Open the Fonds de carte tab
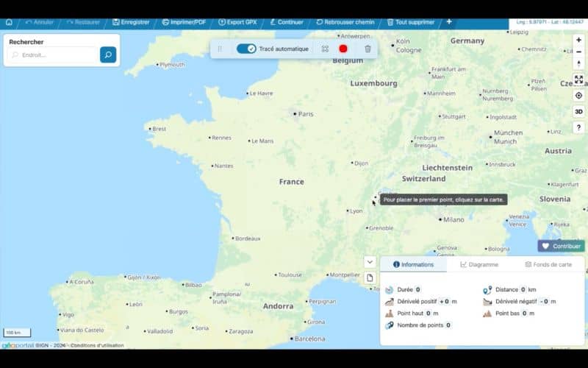Viewport: 588px width, 368px height. [548, 264]
